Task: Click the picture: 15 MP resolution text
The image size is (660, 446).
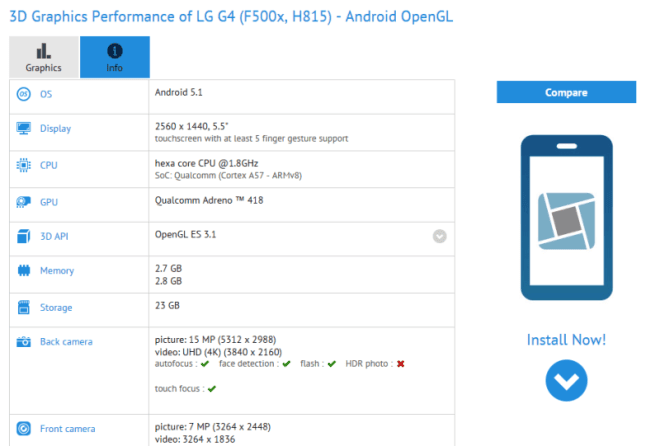Action: [x=216, y=340]
